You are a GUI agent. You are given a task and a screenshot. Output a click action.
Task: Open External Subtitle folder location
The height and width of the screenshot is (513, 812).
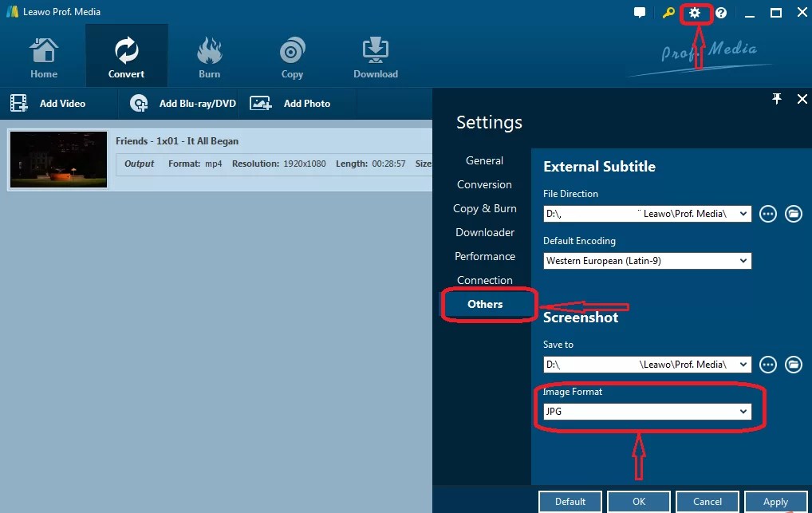pos(793,214)
